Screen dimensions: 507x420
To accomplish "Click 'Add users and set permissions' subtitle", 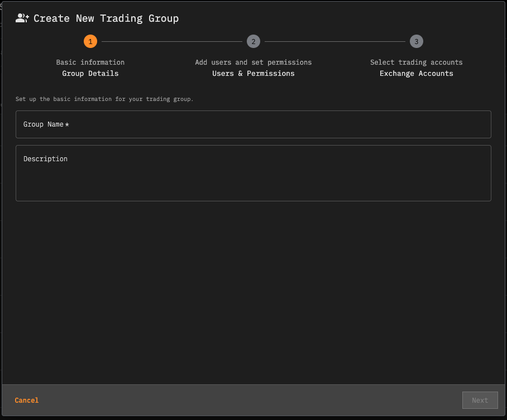I will [253, 62].
